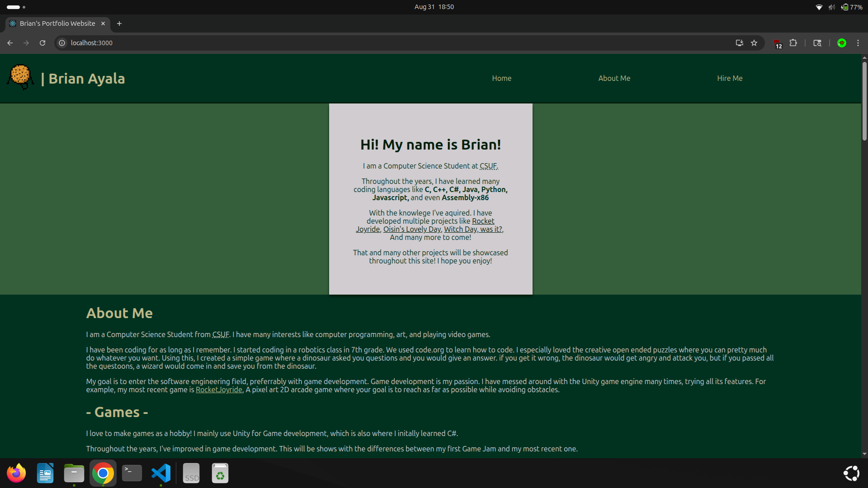Select the Brian's Portfolio Website tab
The image size is (868, 488).
click(x=57, y=23)
